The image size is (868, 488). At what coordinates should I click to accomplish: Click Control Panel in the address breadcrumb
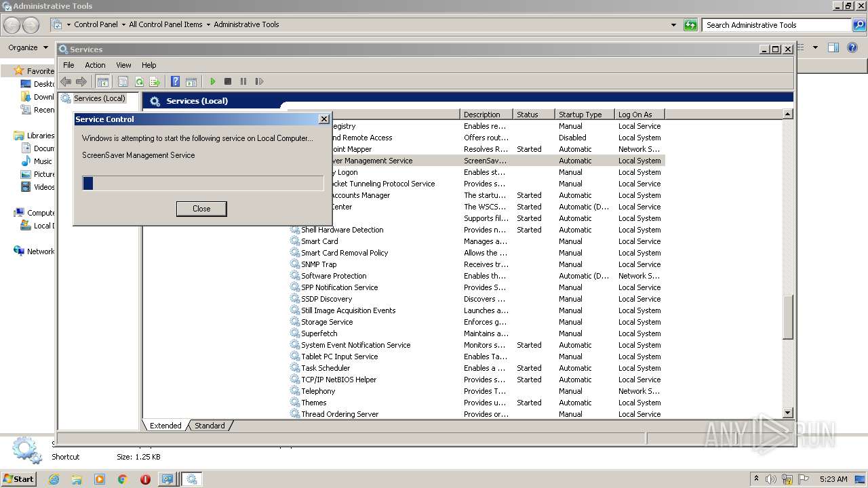pos(96,24)
